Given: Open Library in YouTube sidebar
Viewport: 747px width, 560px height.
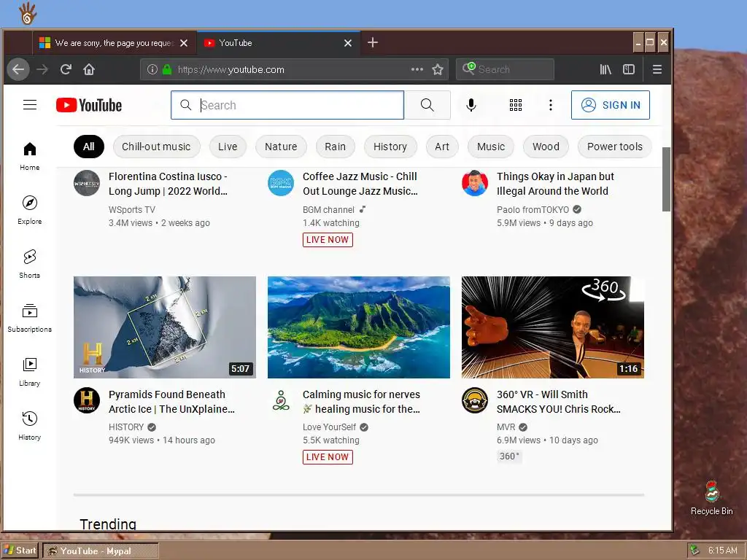Looking at the screenshot, I should pos(29,372).
